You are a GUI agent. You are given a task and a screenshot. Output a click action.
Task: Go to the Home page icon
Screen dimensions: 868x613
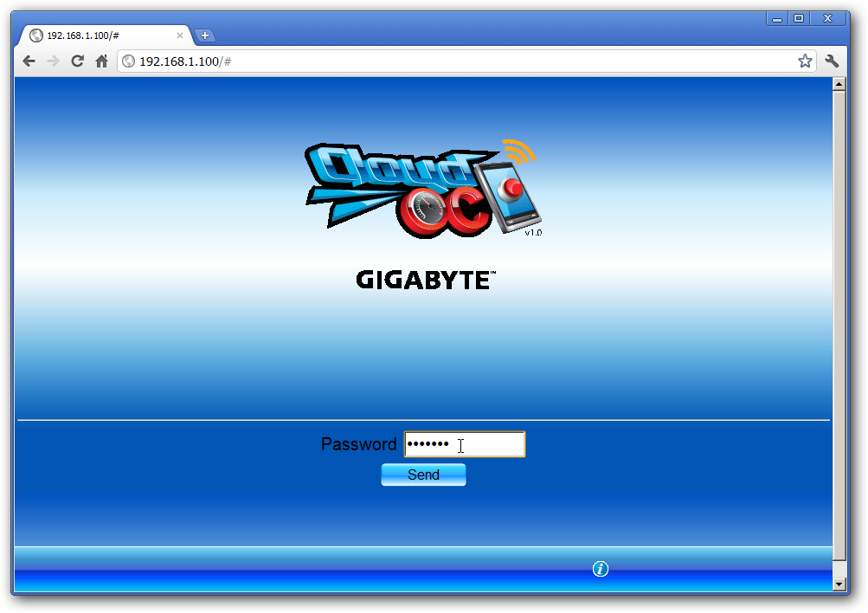pos(101,61)
